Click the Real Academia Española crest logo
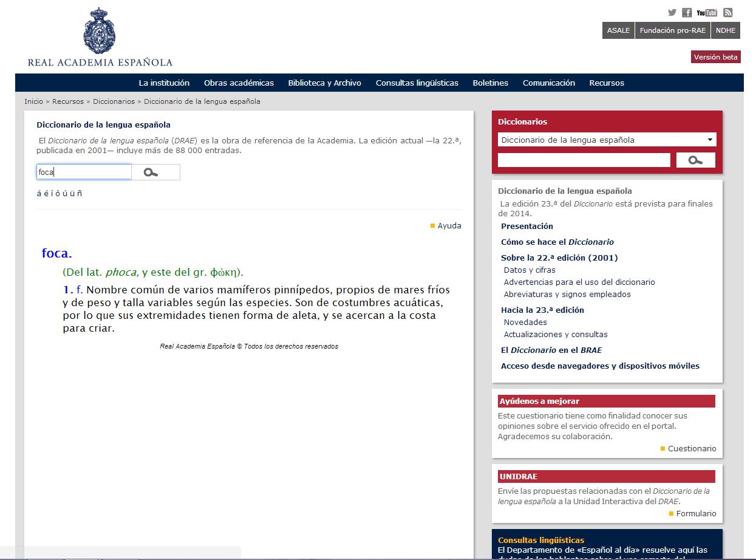The height and width of the screenshot is (560, 756). click(x=100, y=30)
